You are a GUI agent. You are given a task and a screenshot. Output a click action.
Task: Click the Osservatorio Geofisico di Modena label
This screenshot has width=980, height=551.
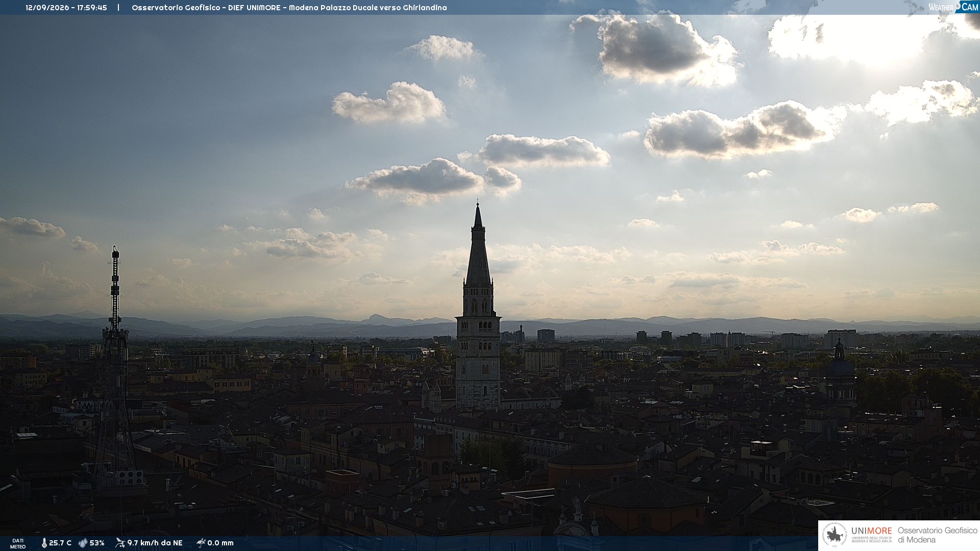tap(937, 535)
